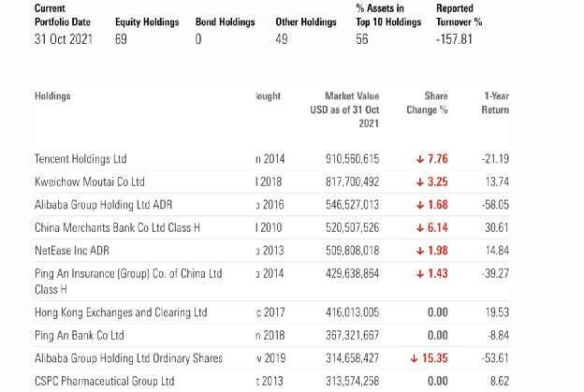Click the red down arrow beside 15.35
Screen dimensions: 584x392
414,357
